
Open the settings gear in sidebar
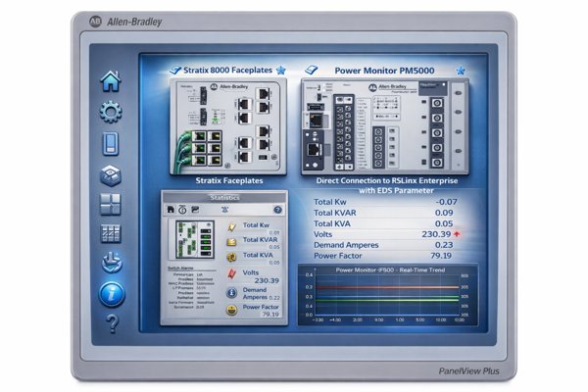tap(112, 113)
